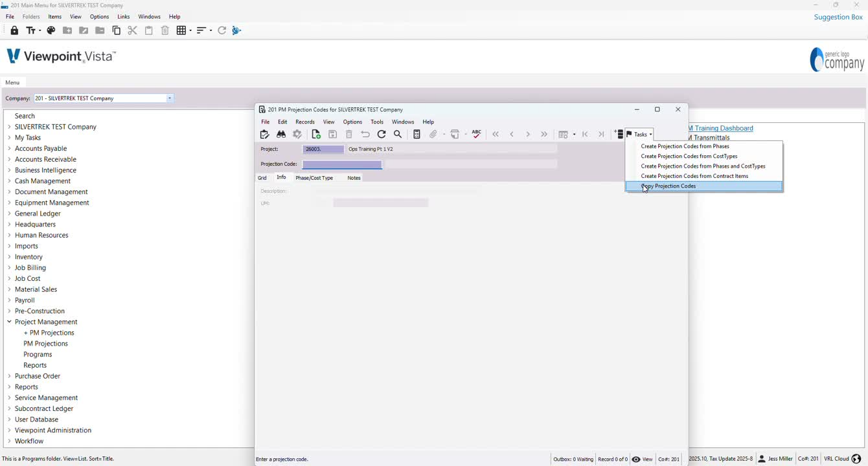The height and width of the screenshot is (466, 868).
Task: Open the Folders menu in main window
Action: tap(31, 17)
